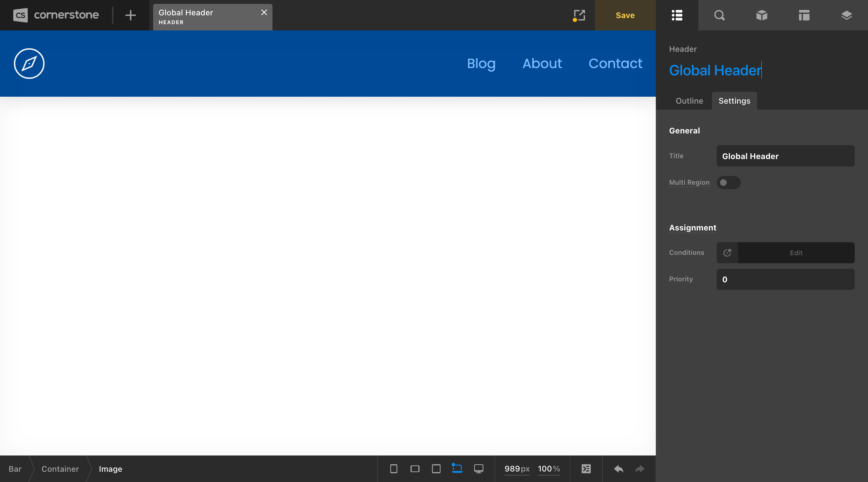The width and height of the screenshot is (868, 482).
Task: Click the preview in new window icon
Action: pyautogui.click(x=579, y=15)
